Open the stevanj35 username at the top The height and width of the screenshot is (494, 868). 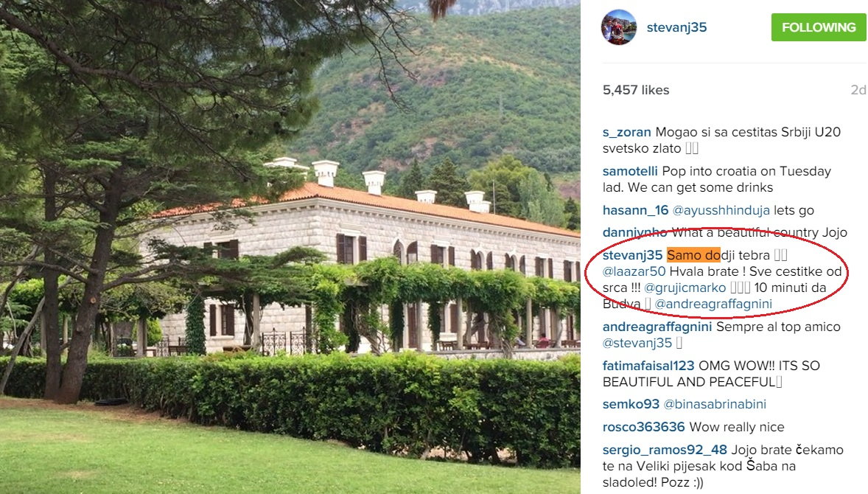coord(676,27)
